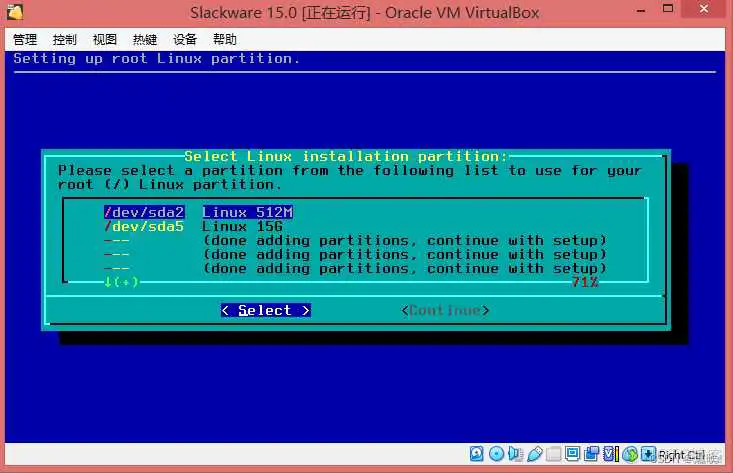The width and height of the screenshot is (733, 474).
Task: Open the 帮助 menu
Action: click(x=225, y=39)
